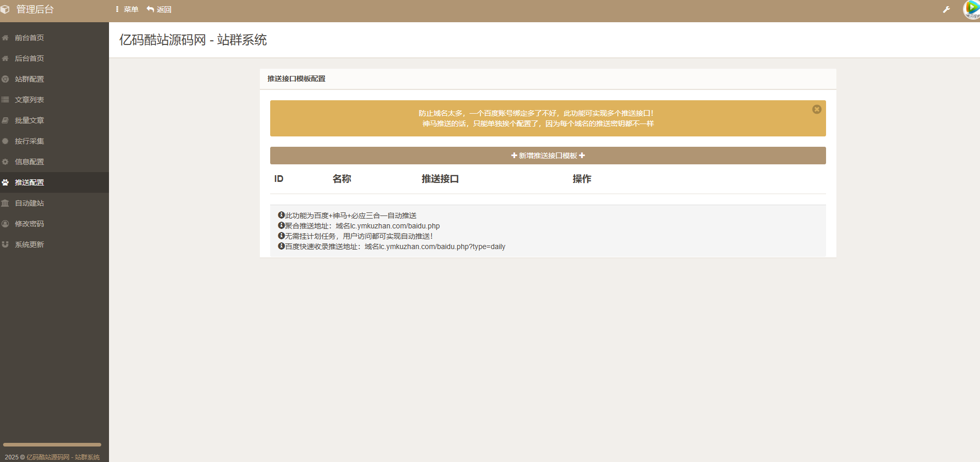The height and width of the screenshot is (462, 980).
Task: Click the 返回 back button
Action: tap(159, 9)
